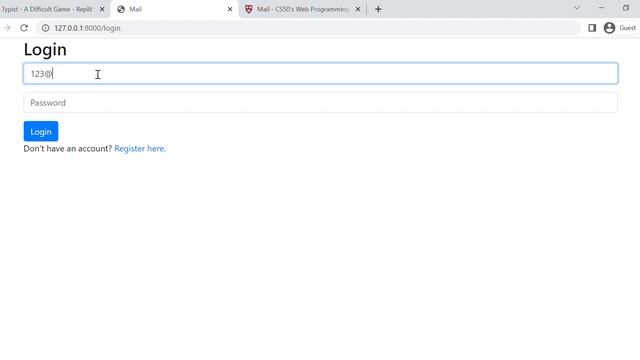640x360 pixels.
Task: Minimize the browser window
Action: tap(601, 8)
